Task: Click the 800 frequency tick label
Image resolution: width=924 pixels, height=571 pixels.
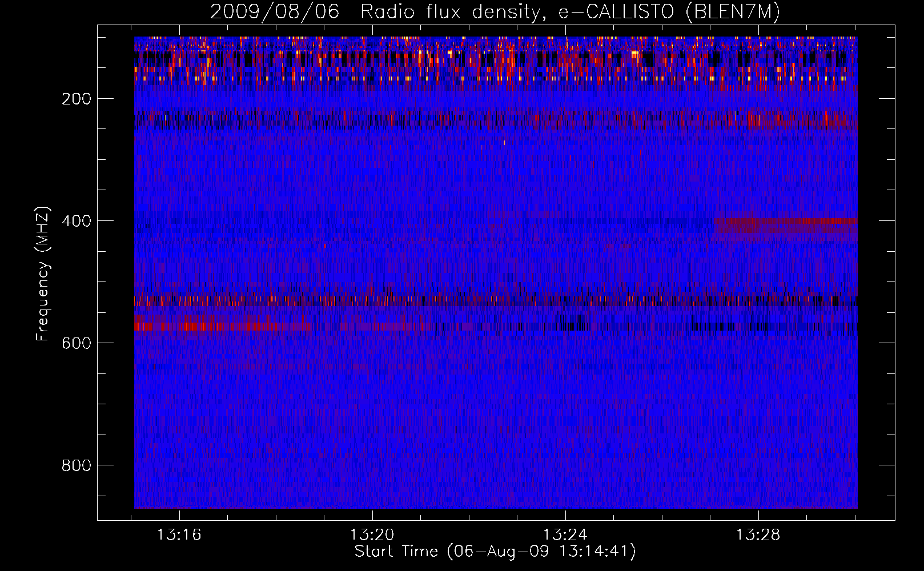Action: [x=77, y=465]
